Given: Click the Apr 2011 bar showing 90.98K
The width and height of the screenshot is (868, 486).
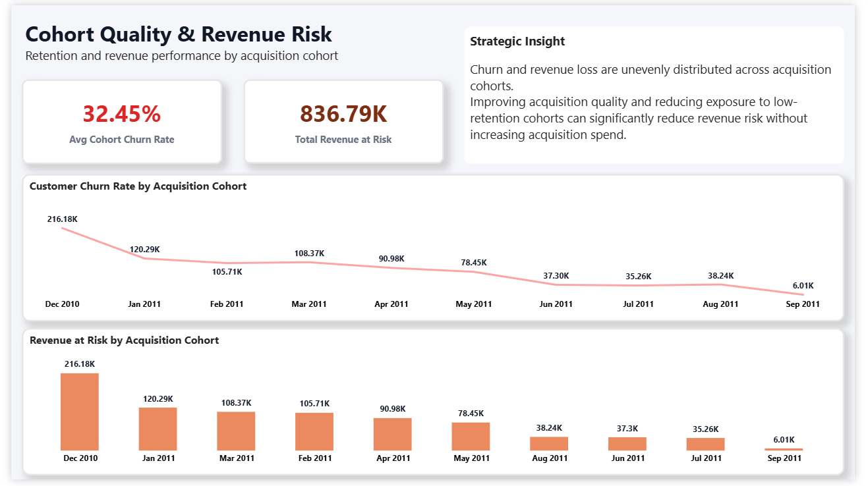Looking at the screenshot, I should point(392,435).
